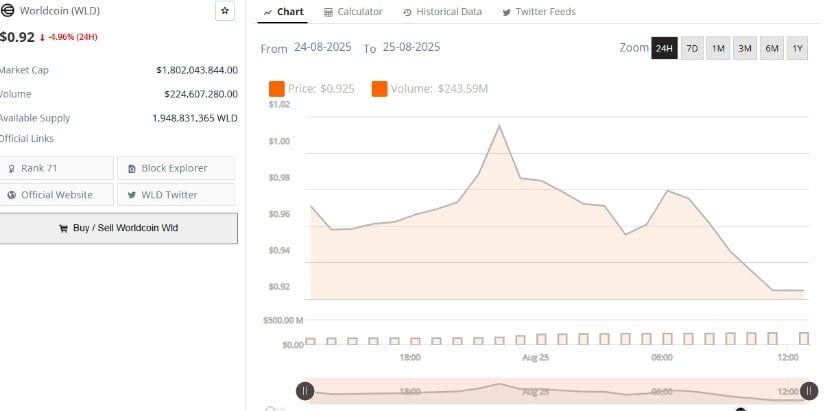Click the Rank 71 button
This screenshot has height=411, width=825.
(x=56, y=168)
